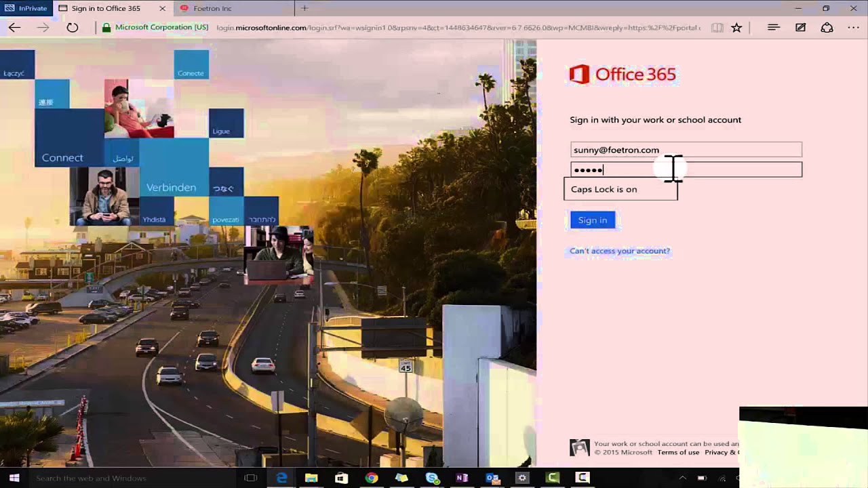Viewport: 868px width, 488px height.
Task: Click the InPrivate indicator label
Action: (26, 8)
